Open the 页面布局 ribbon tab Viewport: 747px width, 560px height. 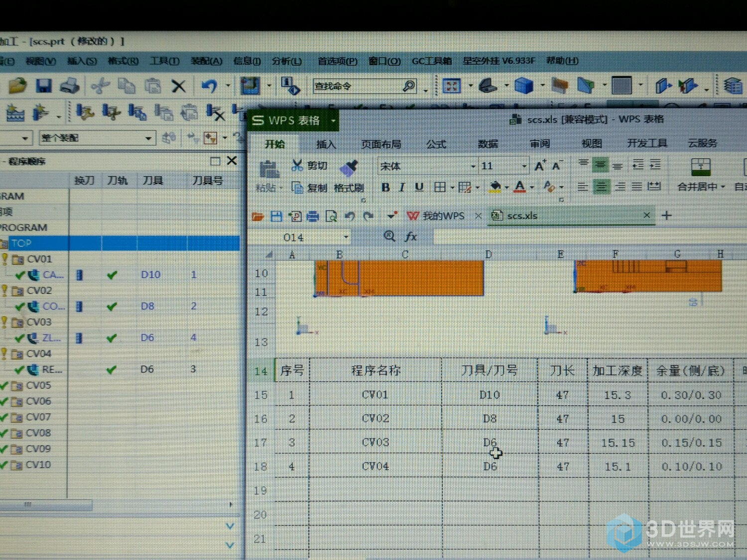point(381,144)
